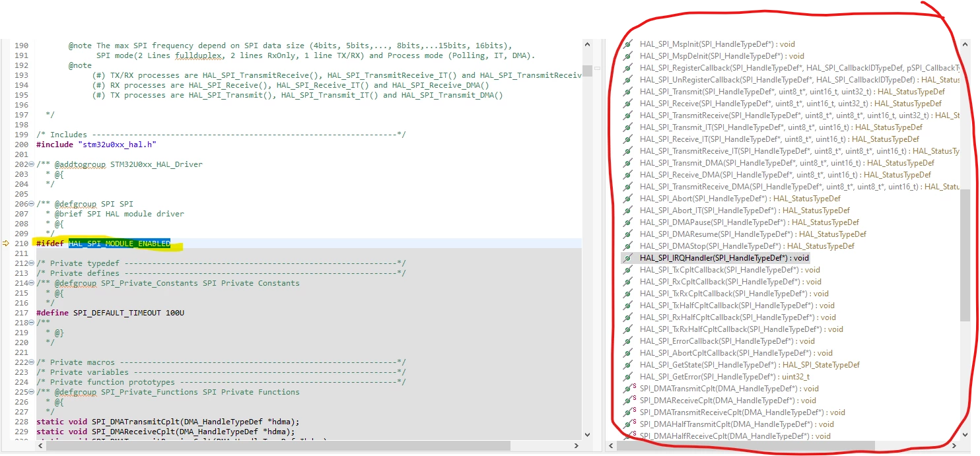Collapse the SPI_Private_Constants comment at line 214
This screenshot has width=980, height=456.
pos(32,283)
